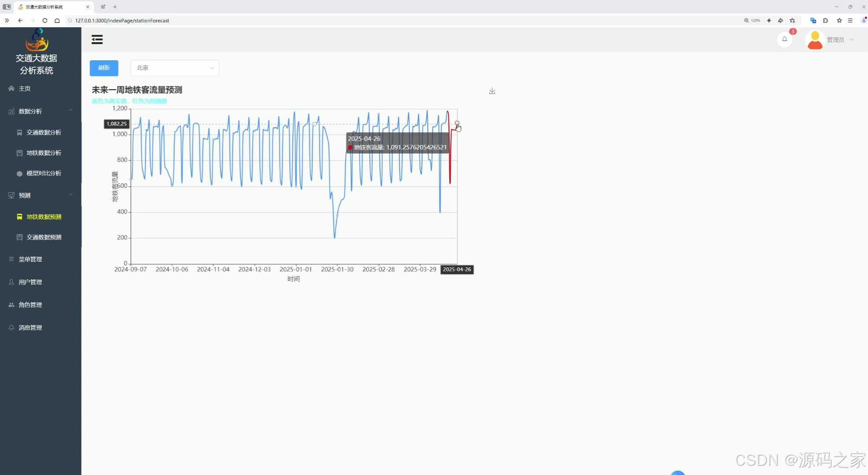The width and height of the screenshot is (868, 475).
Task: Open the 北京 city dropdown
Action: pyautogui.click(x=175, y=68)
